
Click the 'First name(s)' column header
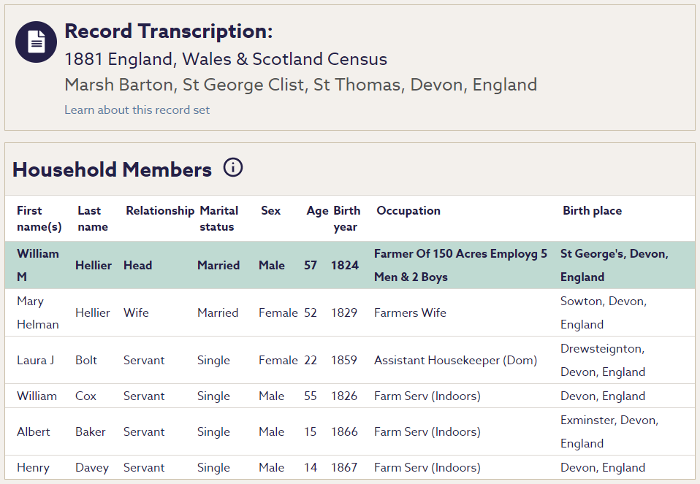39,219
